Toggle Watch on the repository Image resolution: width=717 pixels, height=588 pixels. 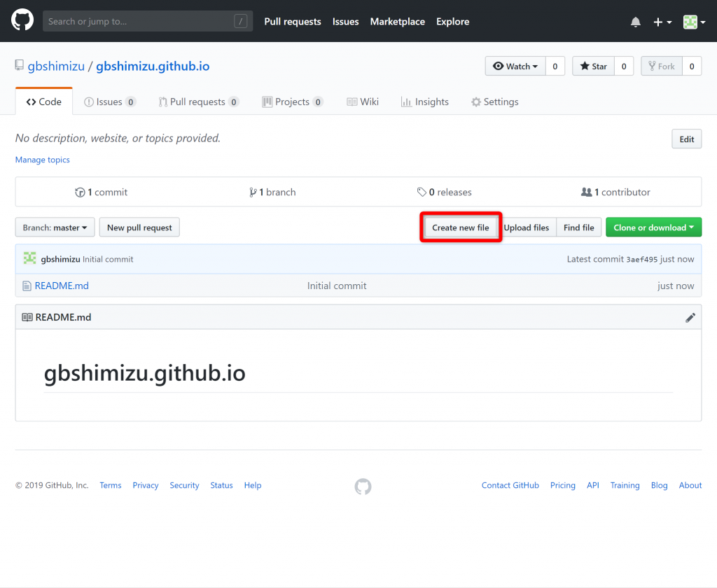click(515, 66)
